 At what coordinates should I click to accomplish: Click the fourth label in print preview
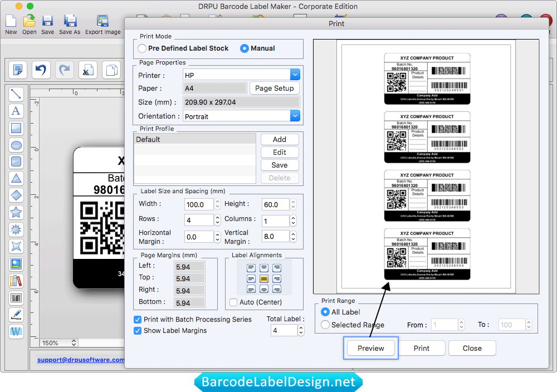coord(427,254)
